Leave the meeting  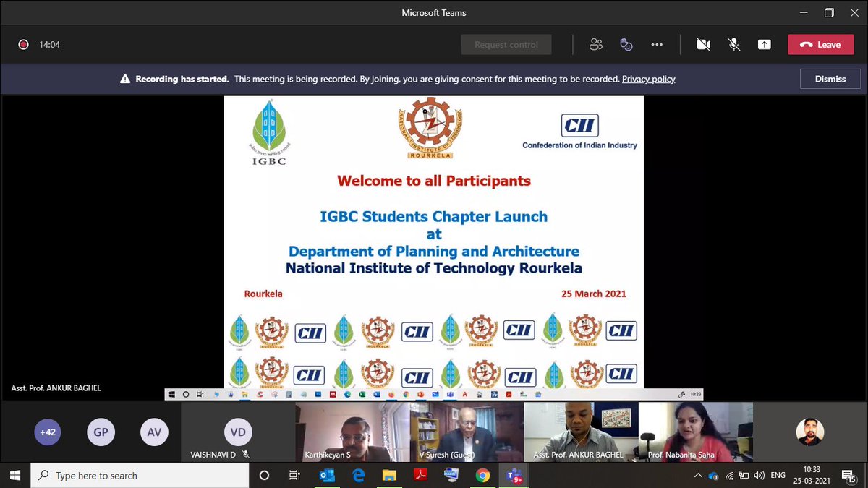pos(820,44)
